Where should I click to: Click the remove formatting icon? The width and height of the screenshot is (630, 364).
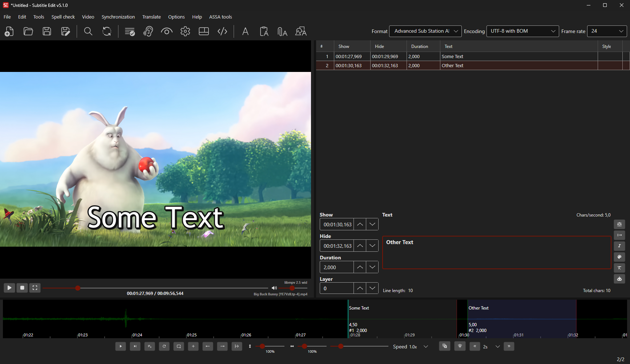pos(619,268)
